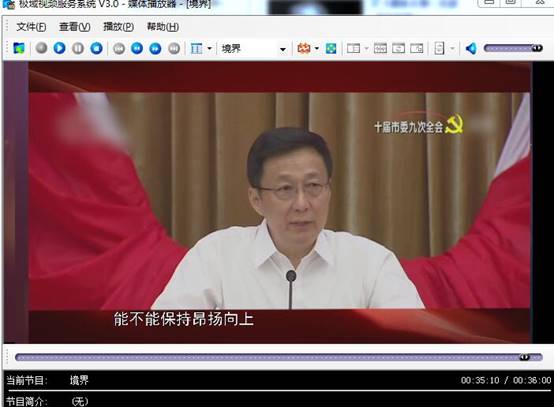Image resolution: width=554 pixels, height=407 pixels.
Task: Expand the orange icon dropdown arrow
Action: 317,48
